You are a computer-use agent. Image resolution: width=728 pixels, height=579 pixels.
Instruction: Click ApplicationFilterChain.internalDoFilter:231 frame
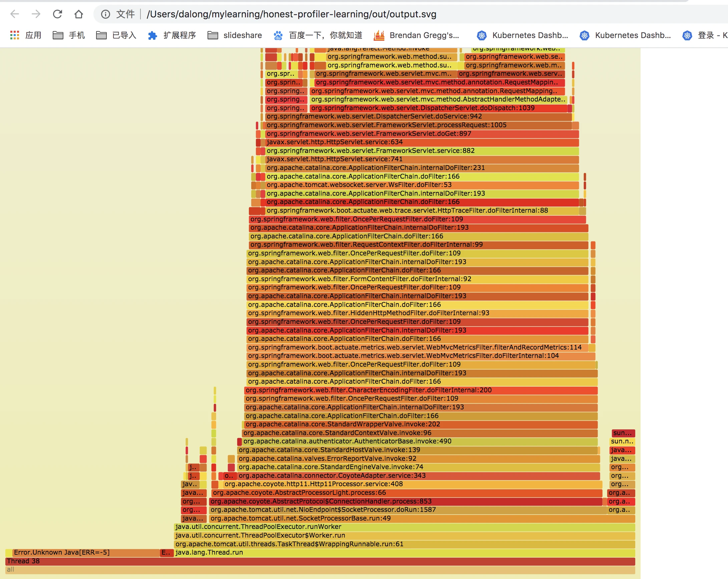[422, 168]
